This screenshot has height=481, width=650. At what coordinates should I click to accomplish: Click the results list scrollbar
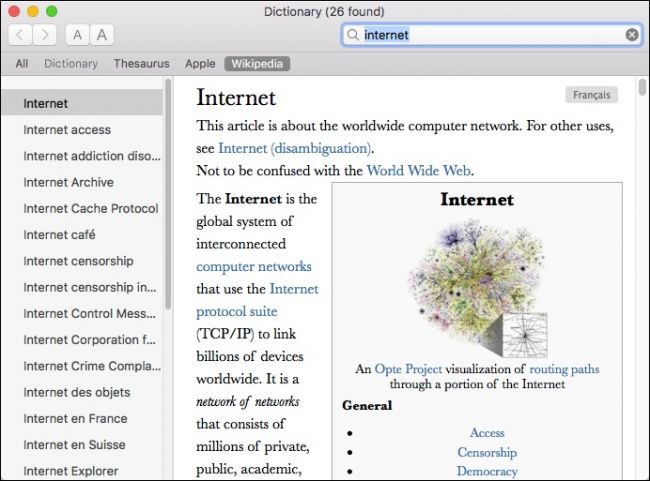(x=168, y=194)
